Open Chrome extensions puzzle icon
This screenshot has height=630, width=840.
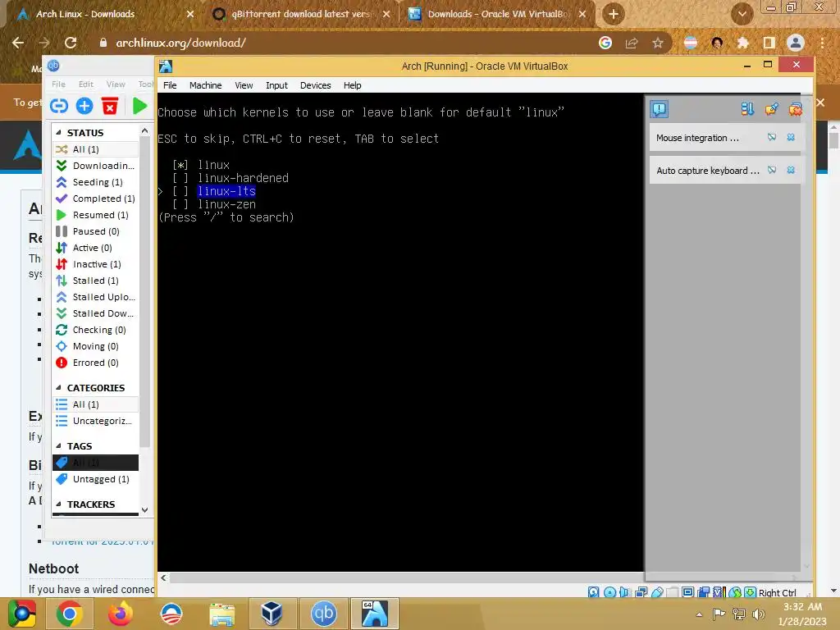(742, 43)
